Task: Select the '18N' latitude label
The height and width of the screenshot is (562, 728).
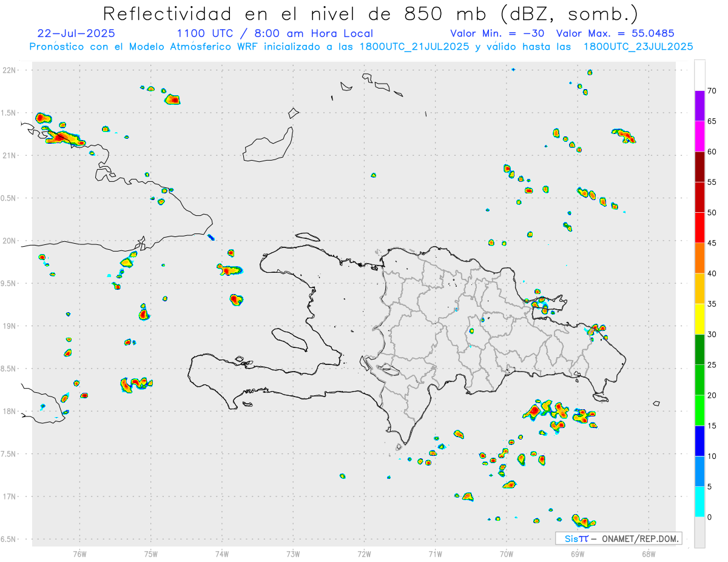Action: (10, 411)
